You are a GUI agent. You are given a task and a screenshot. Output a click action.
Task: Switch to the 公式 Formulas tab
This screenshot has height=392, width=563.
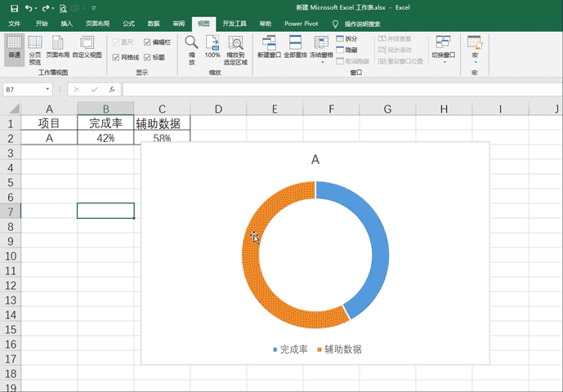(128, 24)
